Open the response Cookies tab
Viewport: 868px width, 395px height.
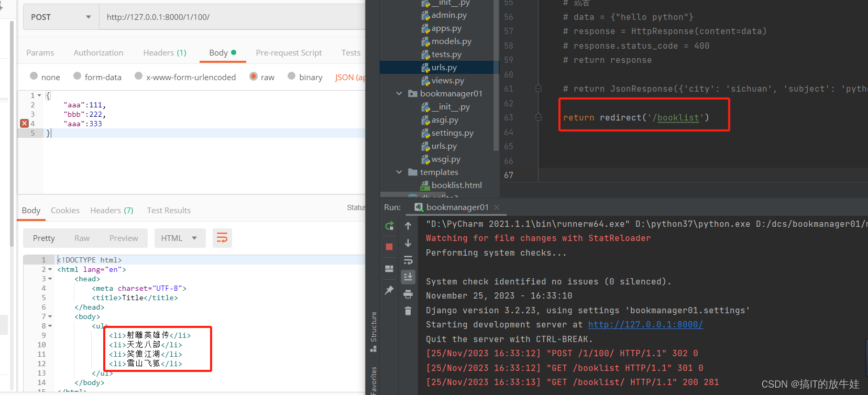click(65, 210)
